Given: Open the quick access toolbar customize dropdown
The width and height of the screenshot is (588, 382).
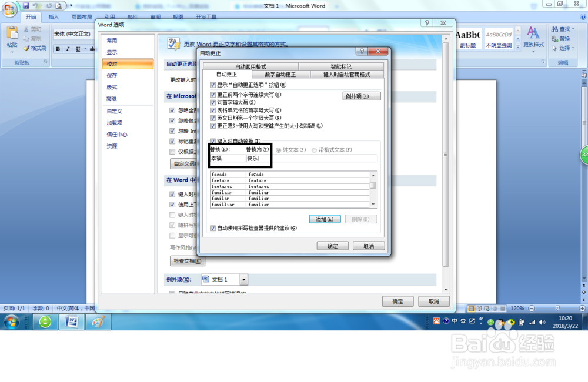Looking at the screenshot, I should [x=71, y=6].
